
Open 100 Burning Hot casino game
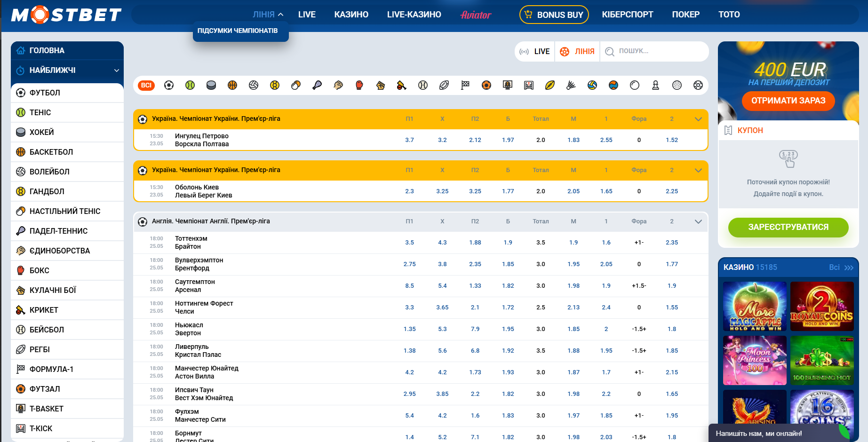pos(822,360)
